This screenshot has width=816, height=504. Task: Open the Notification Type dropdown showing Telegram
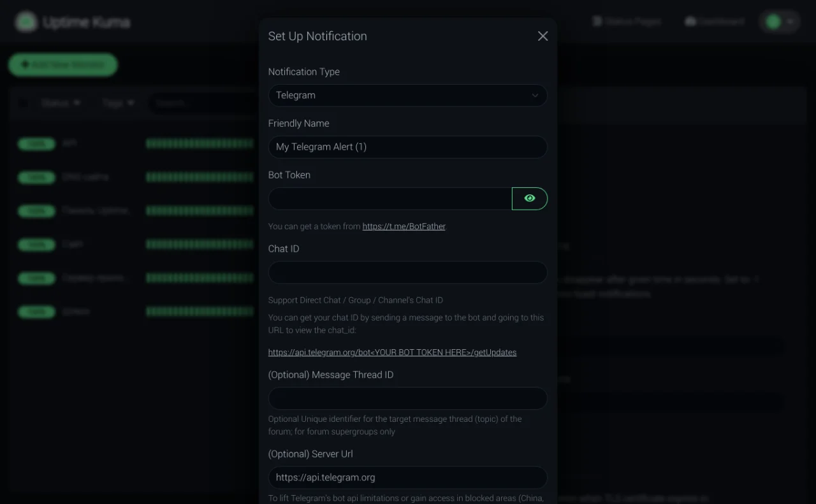407,95
